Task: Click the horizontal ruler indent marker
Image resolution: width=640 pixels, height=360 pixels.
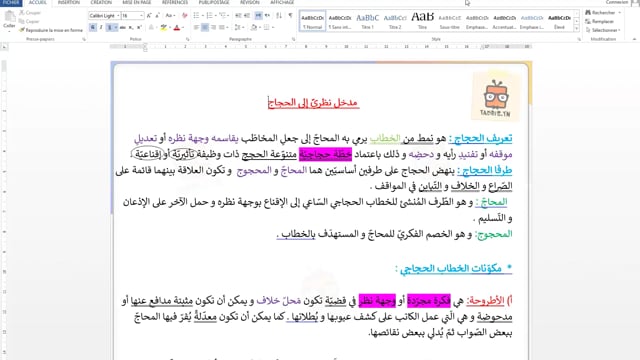Action: pos(145,47)
